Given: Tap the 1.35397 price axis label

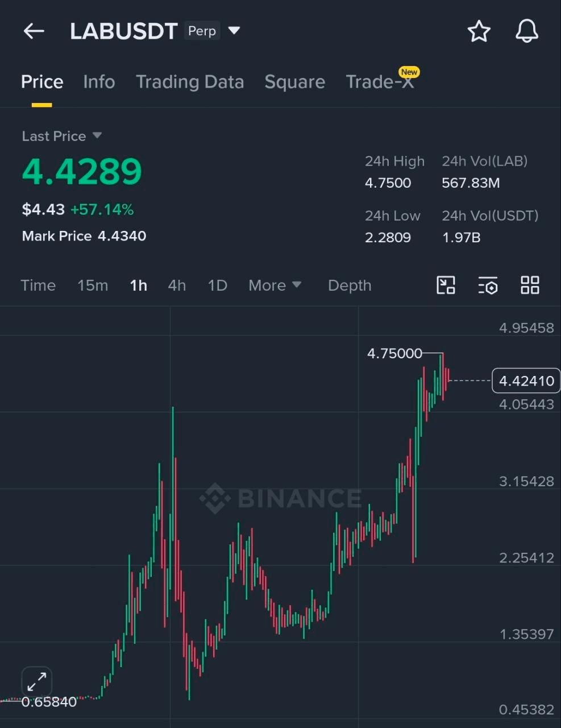Looking at the screenshot, I should [526, 634].
